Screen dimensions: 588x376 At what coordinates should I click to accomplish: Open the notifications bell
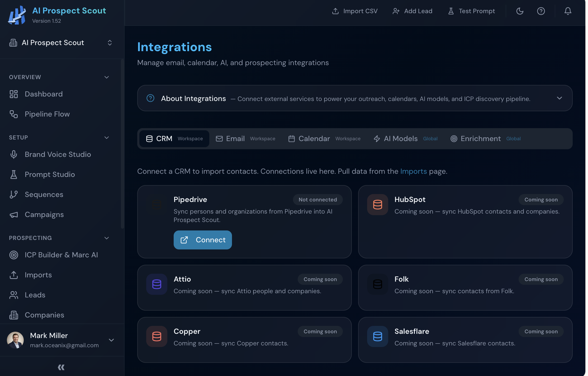568,11
